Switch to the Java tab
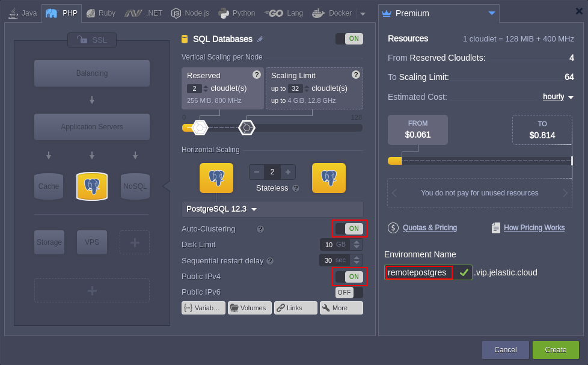 click(23, 13)
